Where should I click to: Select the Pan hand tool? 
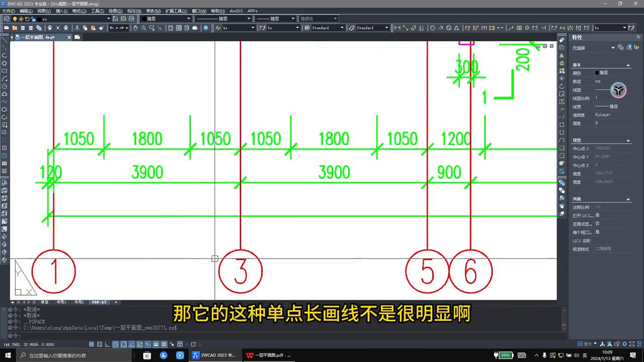135,28
